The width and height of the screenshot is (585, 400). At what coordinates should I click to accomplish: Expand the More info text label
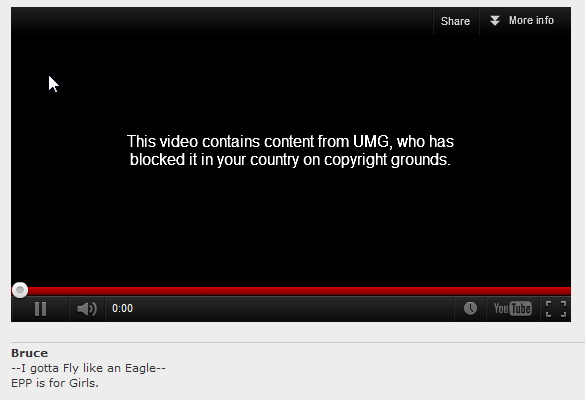tap(531, 21)
